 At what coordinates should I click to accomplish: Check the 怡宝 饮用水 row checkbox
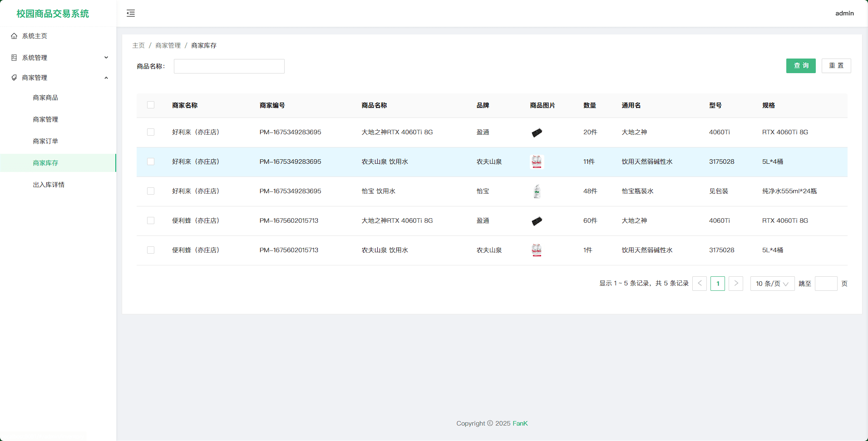pos(151,191)
